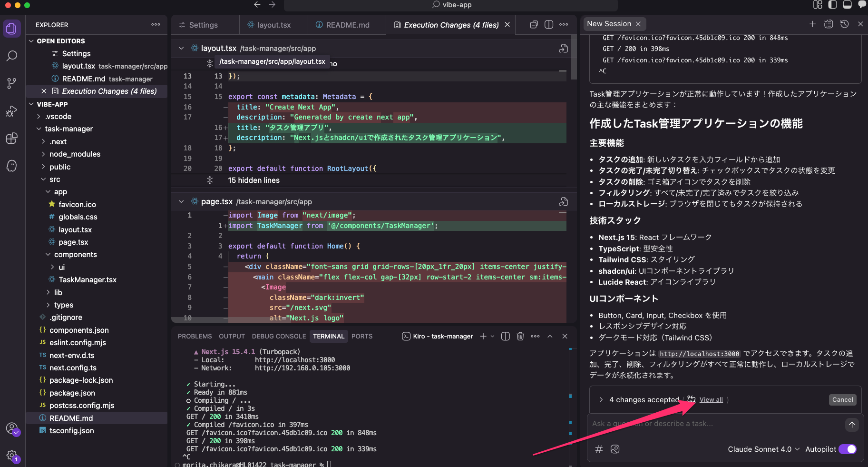
Task: Open the Manage gear icon
Action: tap(11, 456)
